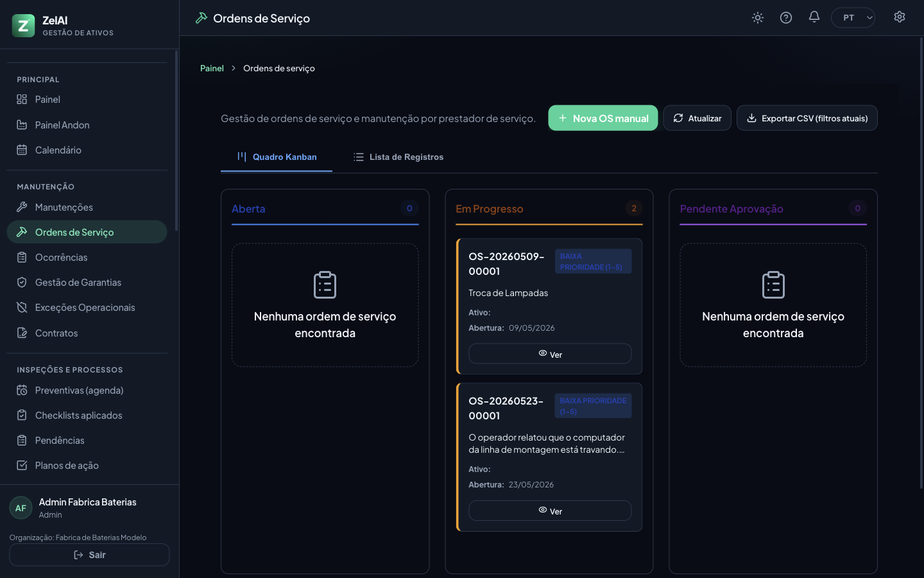Click the 23/05/2026 opening date
This screenshot has width=924, height=578.
(x=531, y=485)
